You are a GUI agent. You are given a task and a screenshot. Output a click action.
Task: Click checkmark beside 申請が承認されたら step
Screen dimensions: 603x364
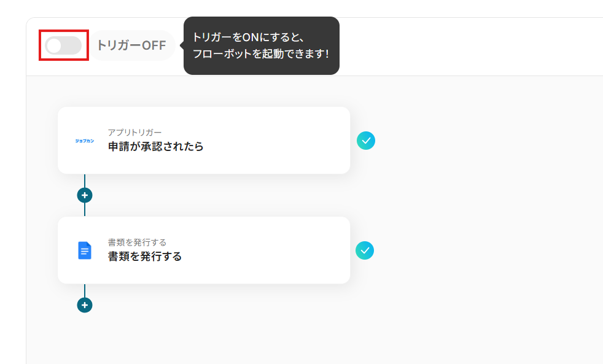click(366, 141)
